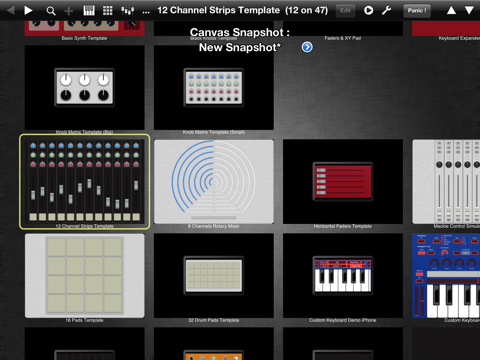Go to previous canvas with up triangle
The image size is (480, 360).
(x=451, y=11)
